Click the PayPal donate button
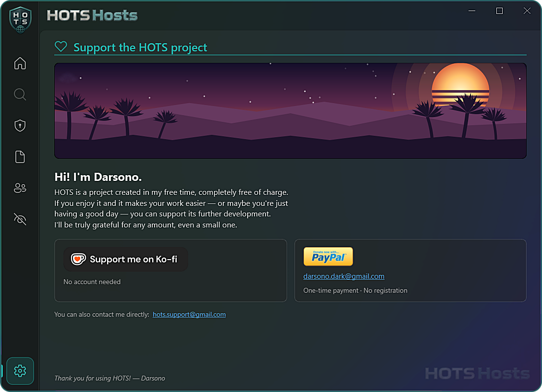 (x=328, y=257)
